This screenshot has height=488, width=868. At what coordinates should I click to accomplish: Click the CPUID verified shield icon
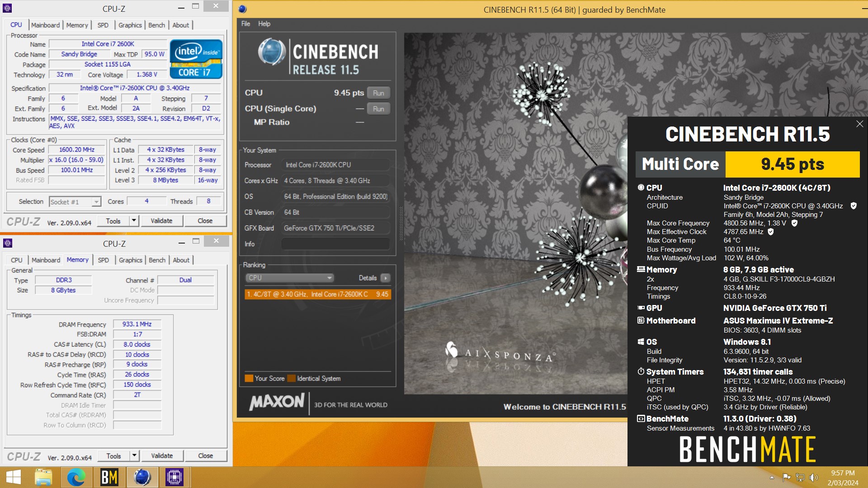(854, 206)
